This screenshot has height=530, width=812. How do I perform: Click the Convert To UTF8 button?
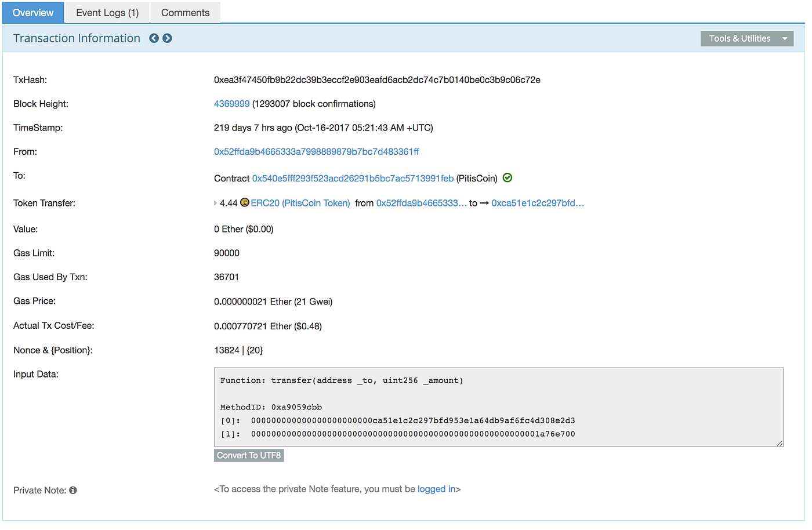click(x=249, y=455)
